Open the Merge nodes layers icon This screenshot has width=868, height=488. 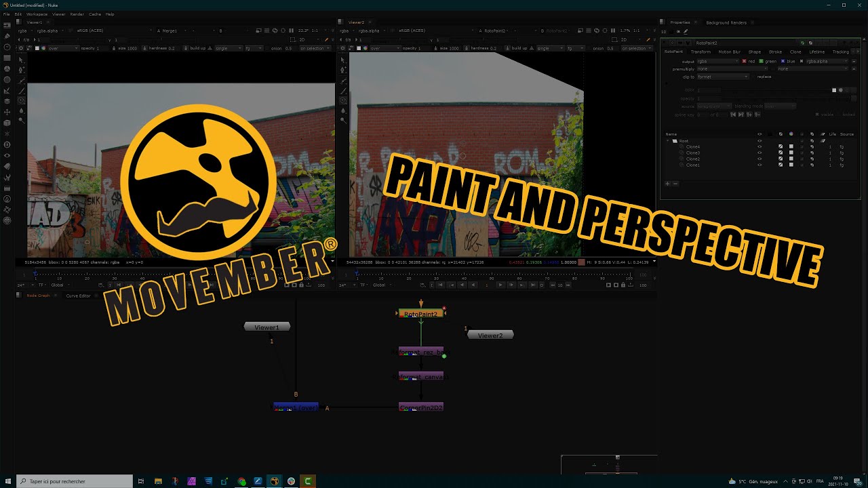[7, 101]
